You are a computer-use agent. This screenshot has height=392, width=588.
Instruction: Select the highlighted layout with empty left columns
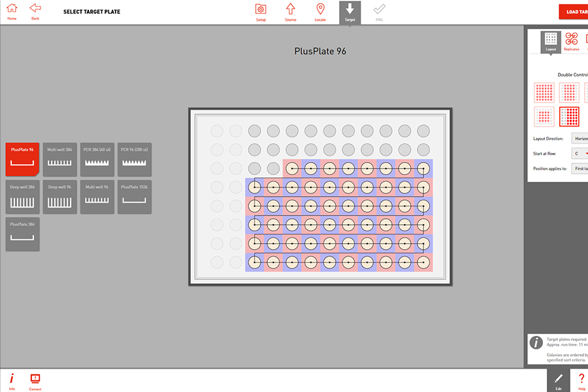(x=569, y=117)
